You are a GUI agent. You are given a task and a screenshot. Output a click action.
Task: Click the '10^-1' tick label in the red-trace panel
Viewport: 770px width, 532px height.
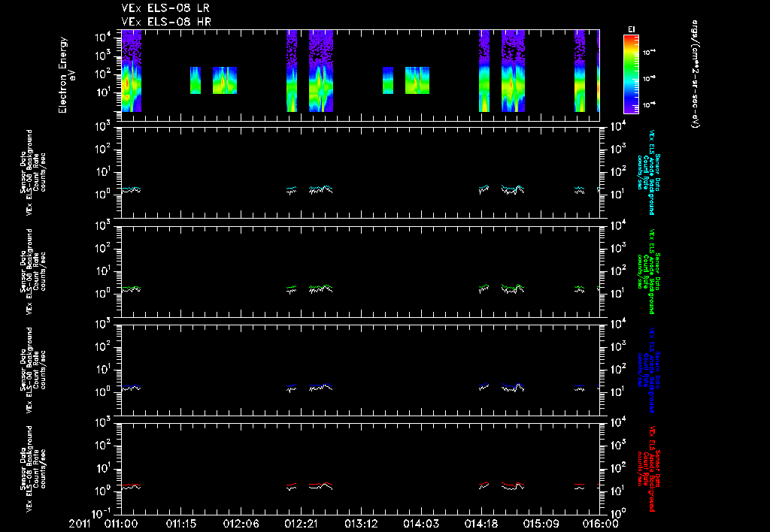(x=103, y=513)
